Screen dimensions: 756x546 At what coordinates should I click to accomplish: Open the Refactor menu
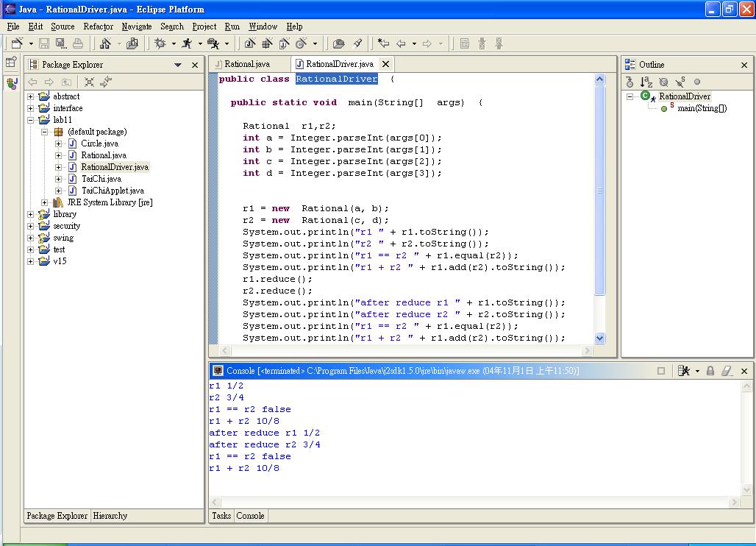98,26
